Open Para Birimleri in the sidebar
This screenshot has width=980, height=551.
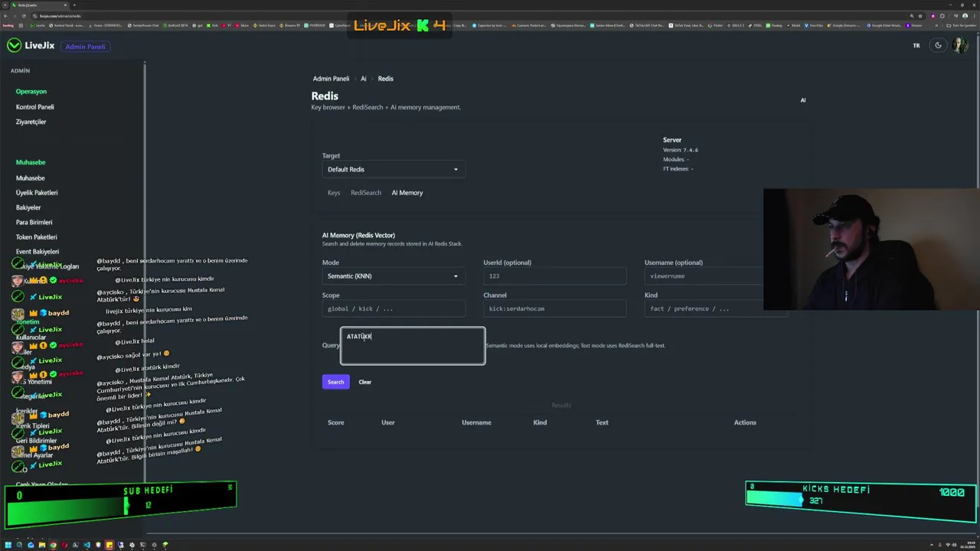(34, 222)
